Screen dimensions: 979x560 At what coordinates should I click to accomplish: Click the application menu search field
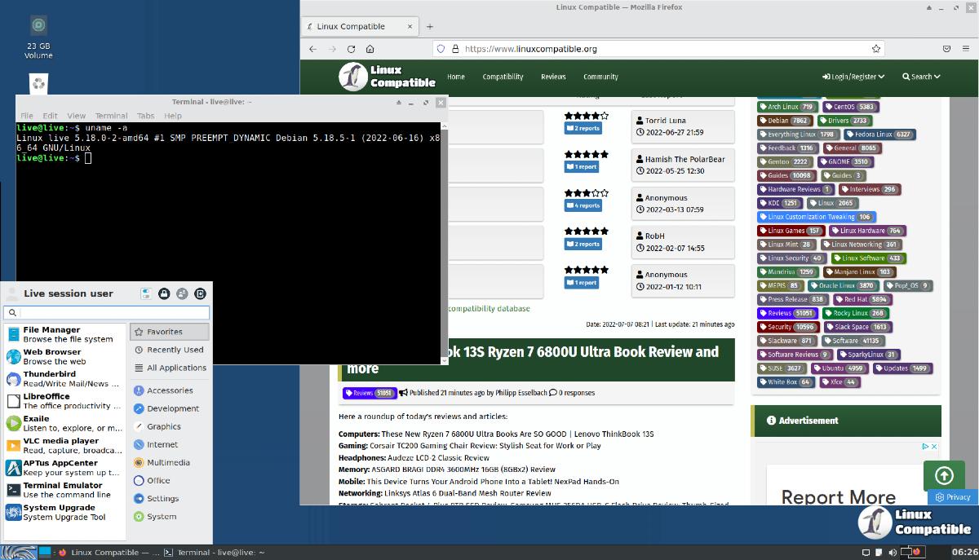click(x=113, y=313)
